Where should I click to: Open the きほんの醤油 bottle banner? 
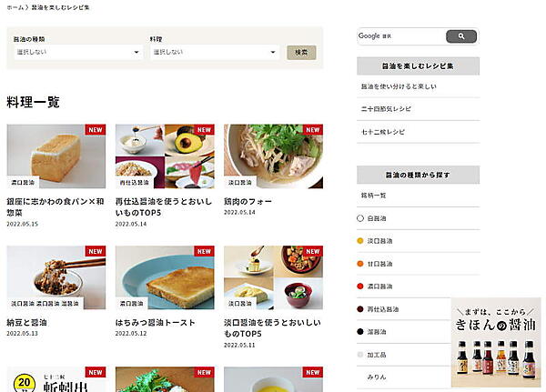(x=496, y=342)
